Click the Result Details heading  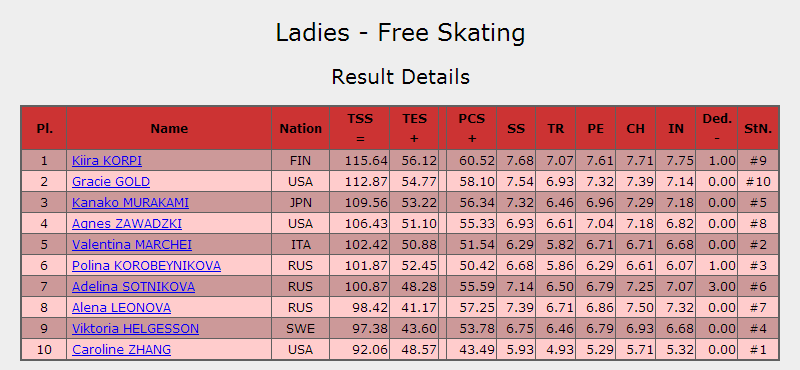pyautogui.click(x=401, y=77)
